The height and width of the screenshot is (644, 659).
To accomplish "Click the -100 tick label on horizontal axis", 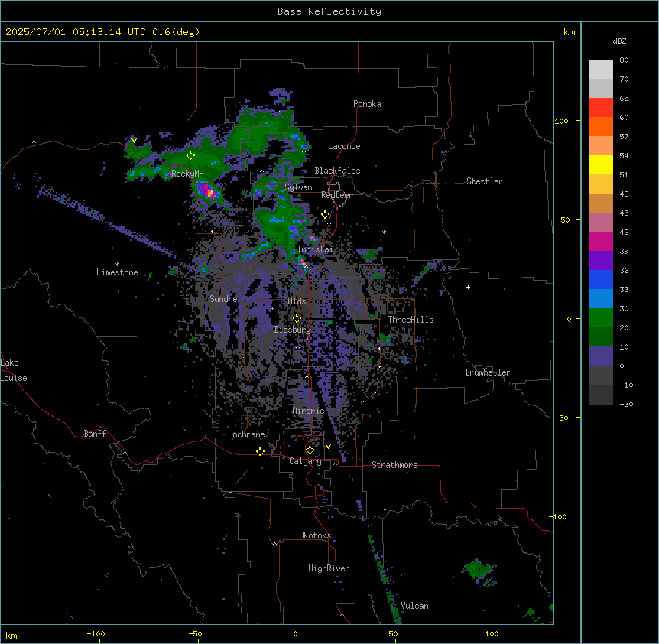I will [x=96, y=633].
